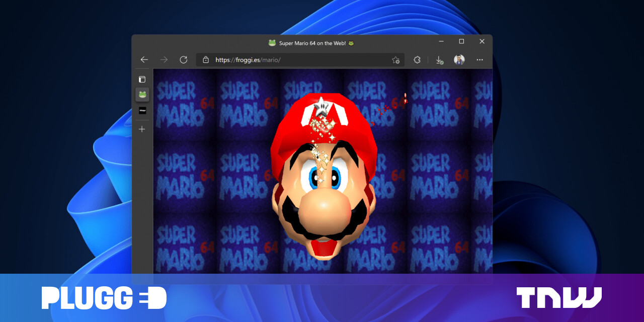Toggle the favorites star on the address bar

pos(396,60)
